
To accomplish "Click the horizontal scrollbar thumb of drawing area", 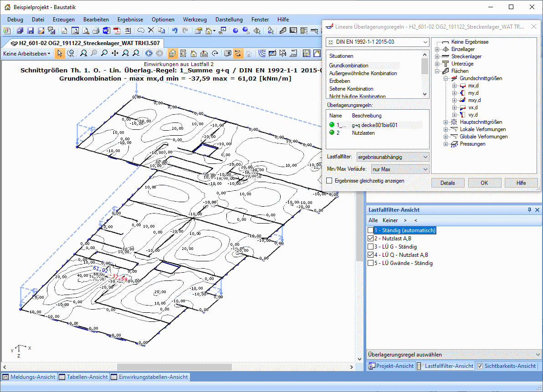I will tap(175, 367).
